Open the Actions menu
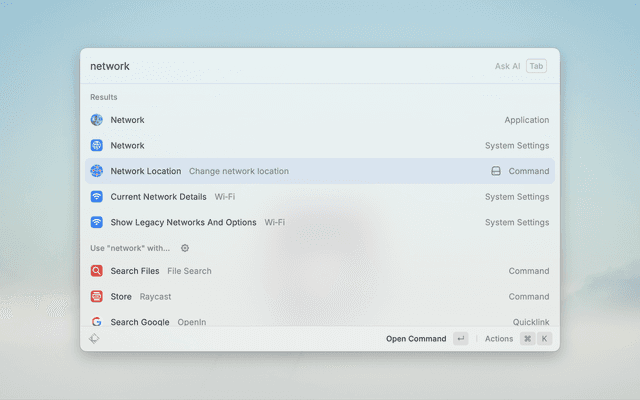The image size is (640, 400). [499, 339]
